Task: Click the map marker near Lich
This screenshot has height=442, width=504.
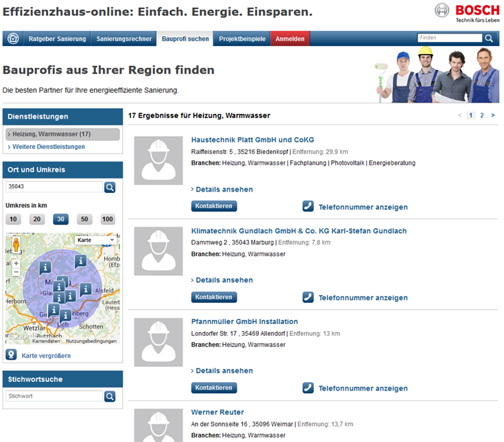Action: [65, 315]
